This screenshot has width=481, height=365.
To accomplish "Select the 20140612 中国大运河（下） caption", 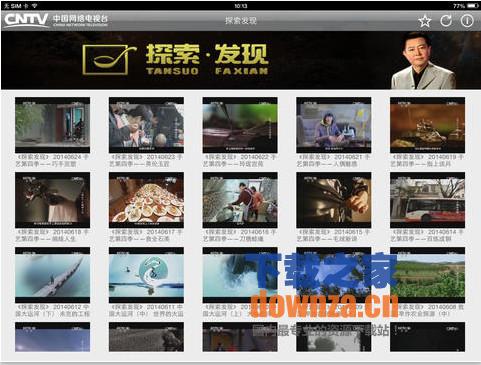I will coord(52,310).
